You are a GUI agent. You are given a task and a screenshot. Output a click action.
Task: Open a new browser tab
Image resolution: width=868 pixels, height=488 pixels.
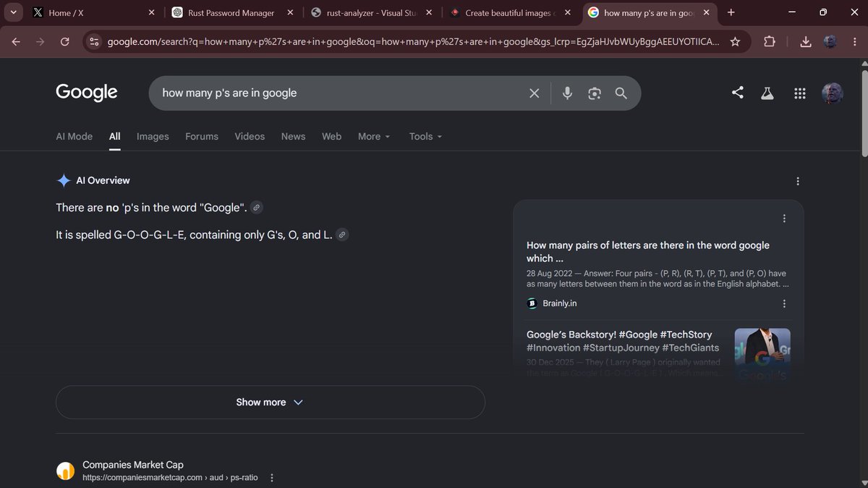click(731, 12)
